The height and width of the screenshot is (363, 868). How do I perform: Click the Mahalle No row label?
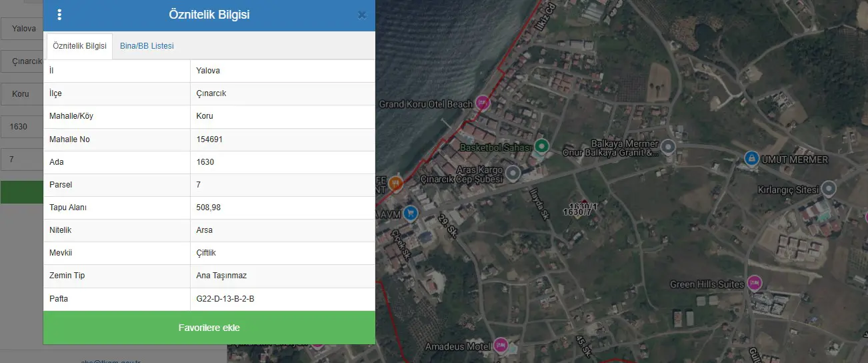69,139
